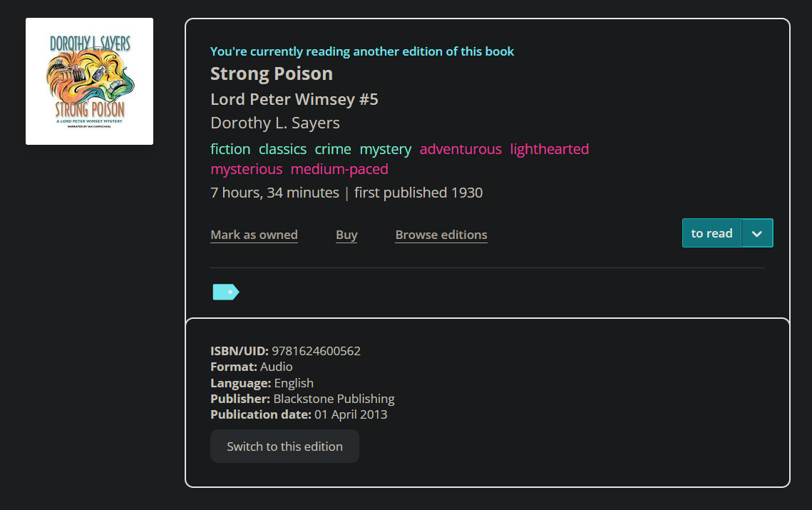
Task: Click the medium-paced pace tag
Action: (x=339, y=169)
